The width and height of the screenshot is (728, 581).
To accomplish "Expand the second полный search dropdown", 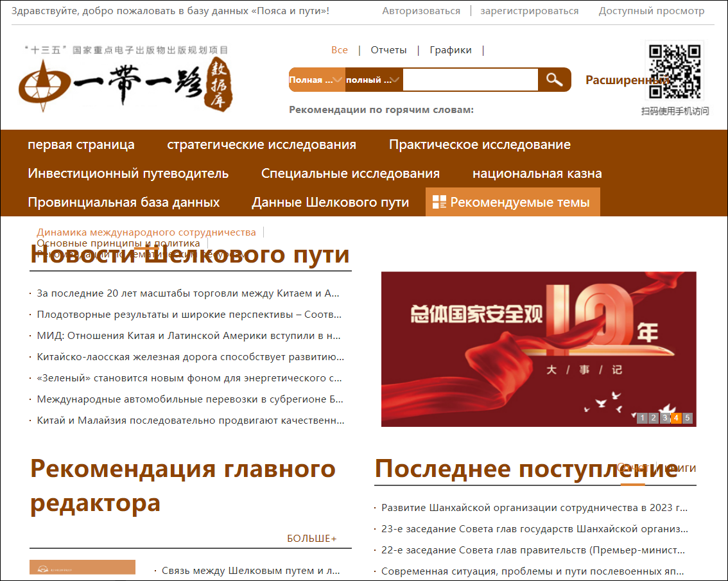I will tap(374, 80).
